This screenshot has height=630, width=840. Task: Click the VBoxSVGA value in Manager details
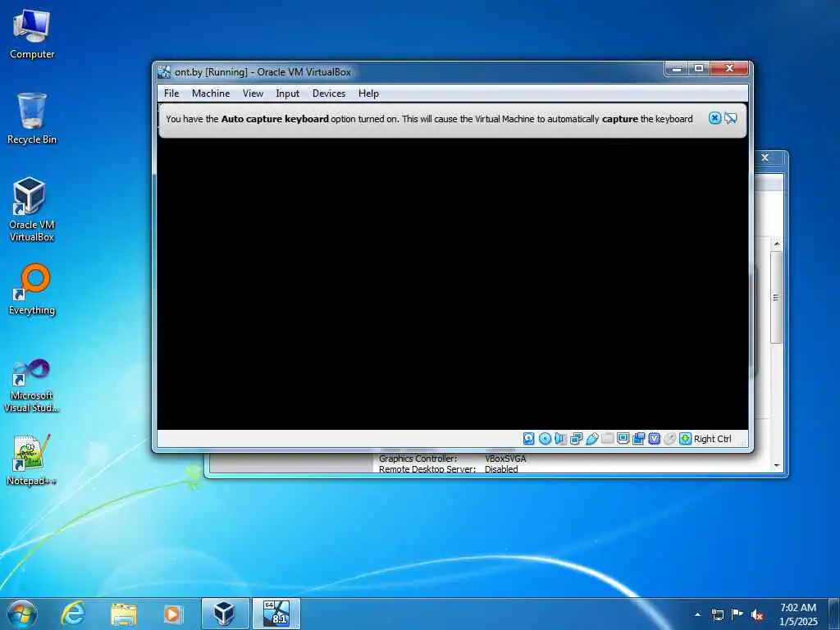[x=505, y=459]
